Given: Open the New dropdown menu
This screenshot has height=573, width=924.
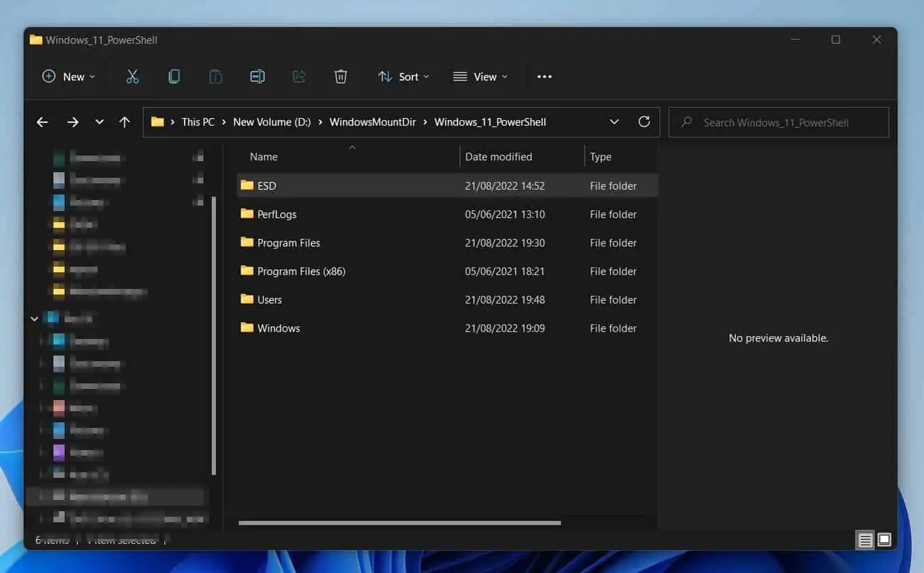Looking at the screenshot, I should (68, 76).
